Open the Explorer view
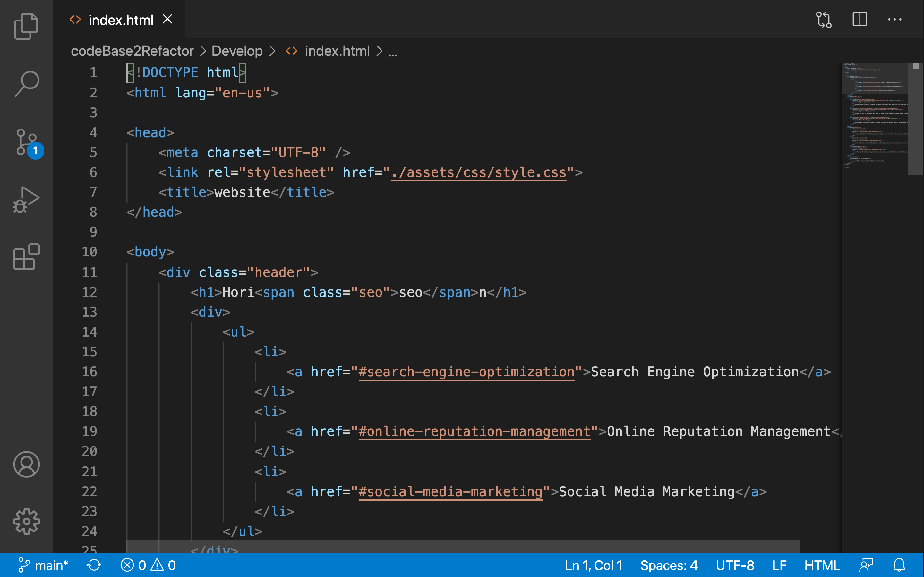The width and height of the screenshot is (924, 577). coord(26,26)
